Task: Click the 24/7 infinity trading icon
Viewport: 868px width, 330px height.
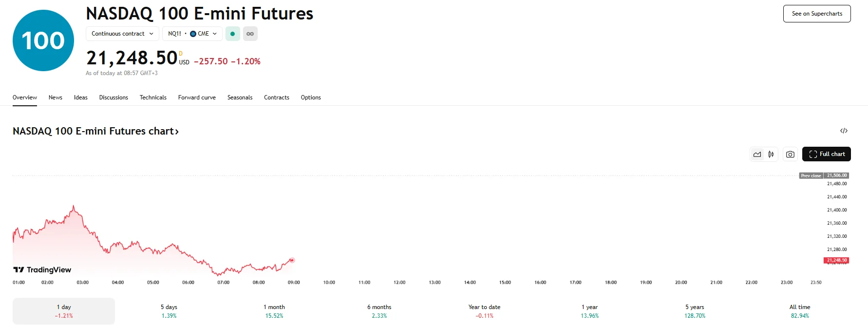Action: [250, 34]
